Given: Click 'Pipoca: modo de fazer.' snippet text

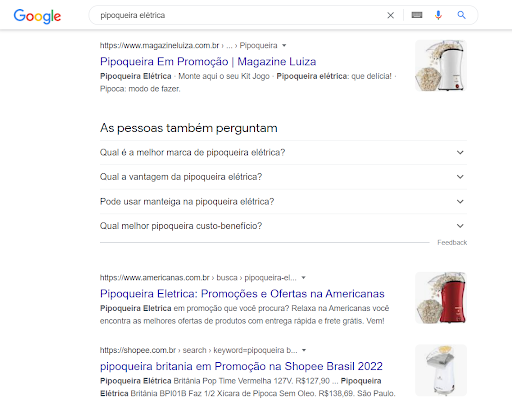Looking at the screenshot, I should tap(140, 89).
